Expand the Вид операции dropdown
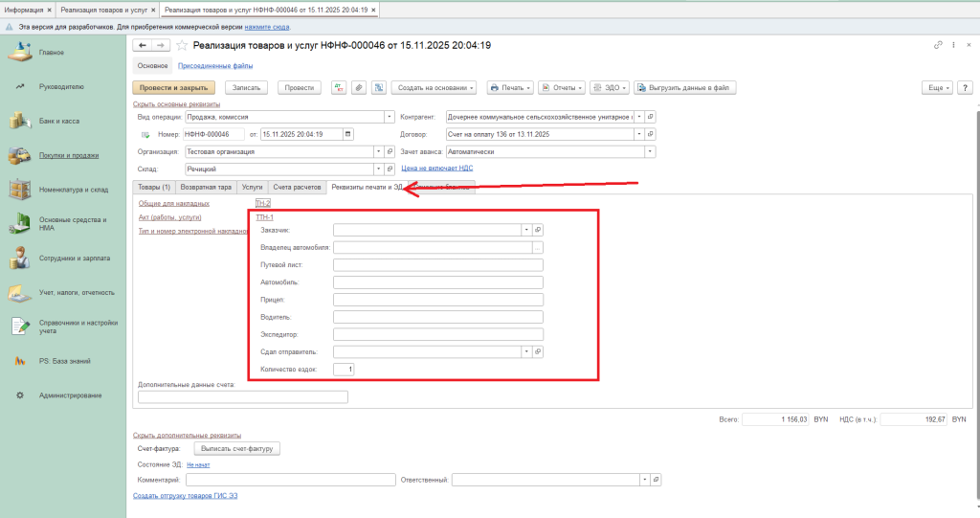 tap(390, 117)
